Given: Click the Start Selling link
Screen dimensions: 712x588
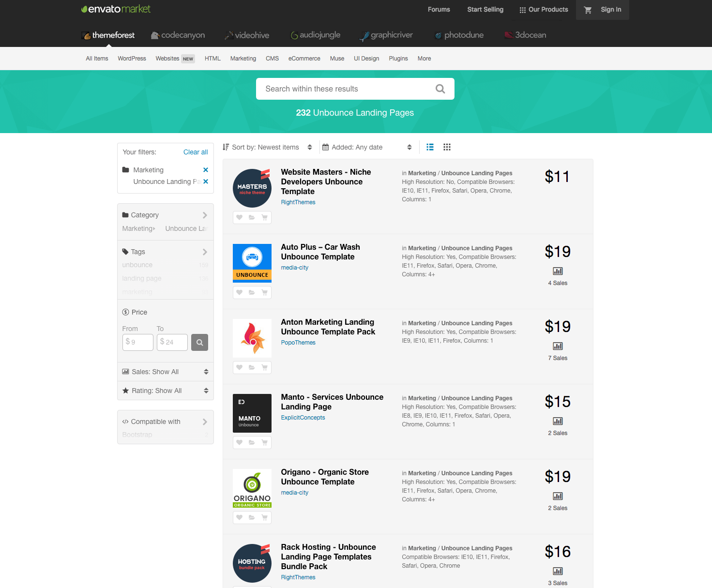Looking at the screenshot, I should (485, 10).
